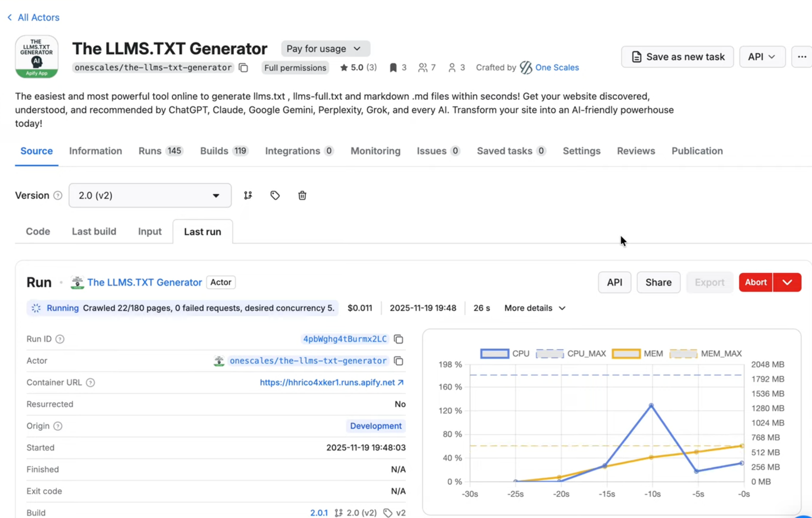
Task: Open the Last build tab
Action: tap(94, 231)
